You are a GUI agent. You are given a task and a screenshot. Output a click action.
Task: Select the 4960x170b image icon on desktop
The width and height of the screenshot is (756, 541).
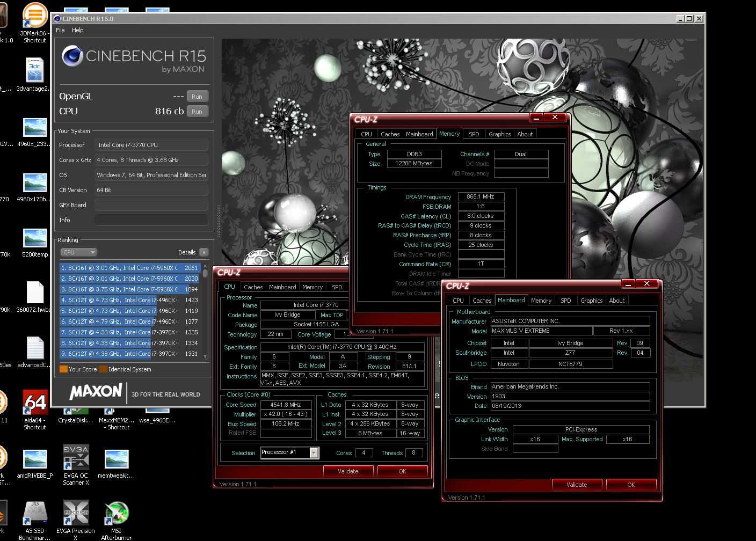pos(34,184)
